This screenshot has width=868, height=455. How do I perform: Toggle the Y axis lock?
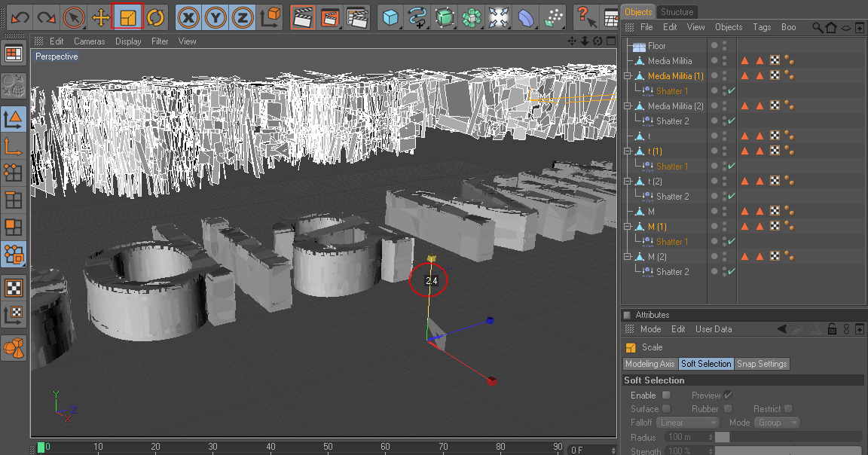(215, 18)
